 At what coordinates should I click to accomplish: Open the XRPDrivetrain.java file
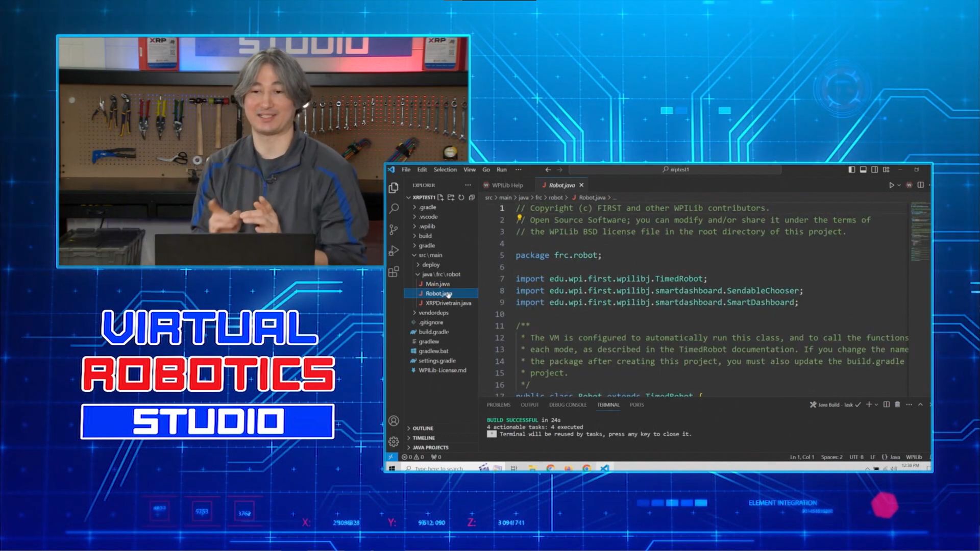coord(448,303)
